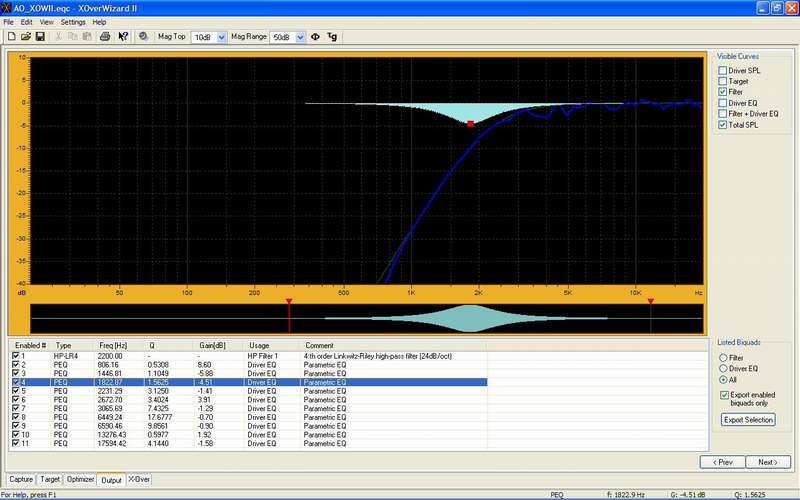Select the frequency cell 6590.46
Viewport: 800px width, 500px height.
click(110, 426)
